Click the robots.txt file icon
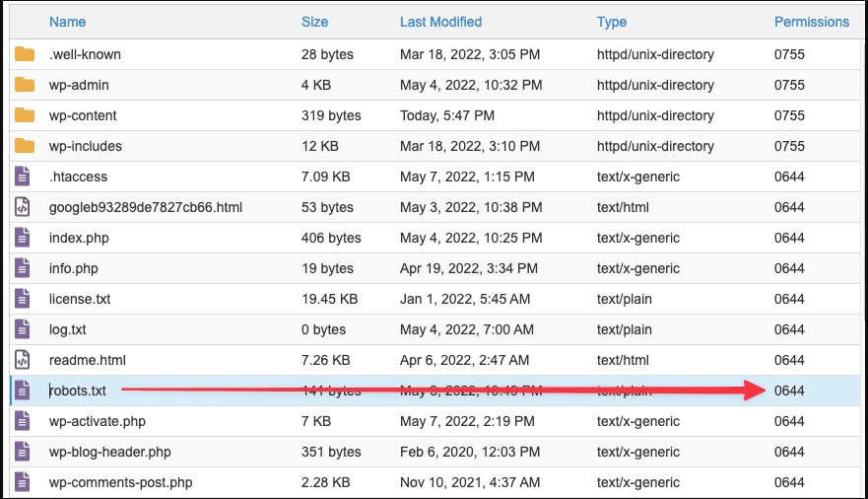Screen dimensions: 868x499 click(x=23, y=391)
